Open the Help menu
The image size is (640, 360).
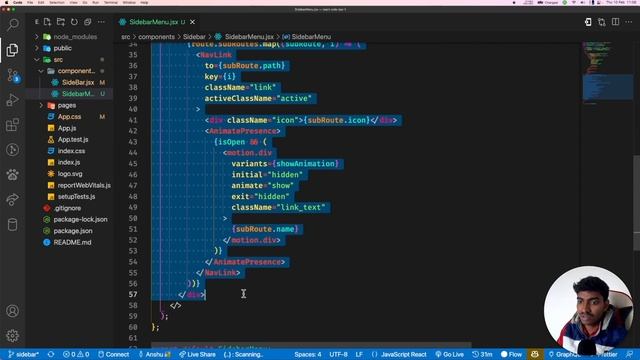(144, 2)
